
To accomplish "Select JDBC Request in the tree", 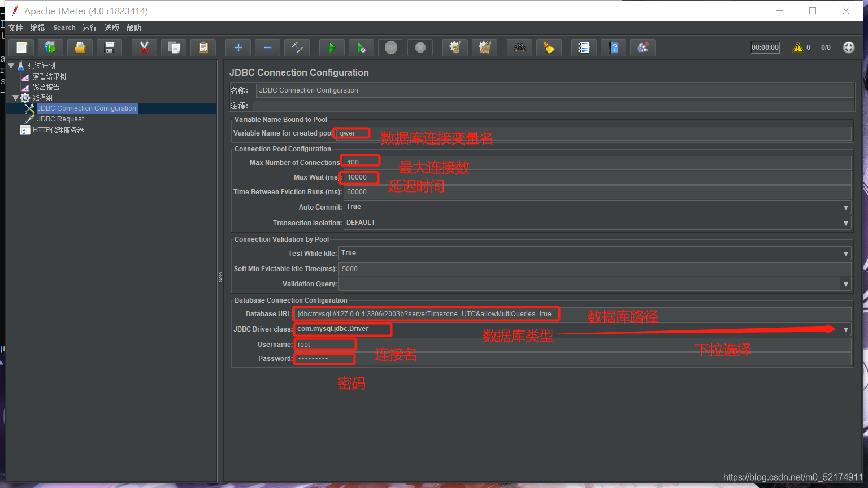I will point(60,119).
